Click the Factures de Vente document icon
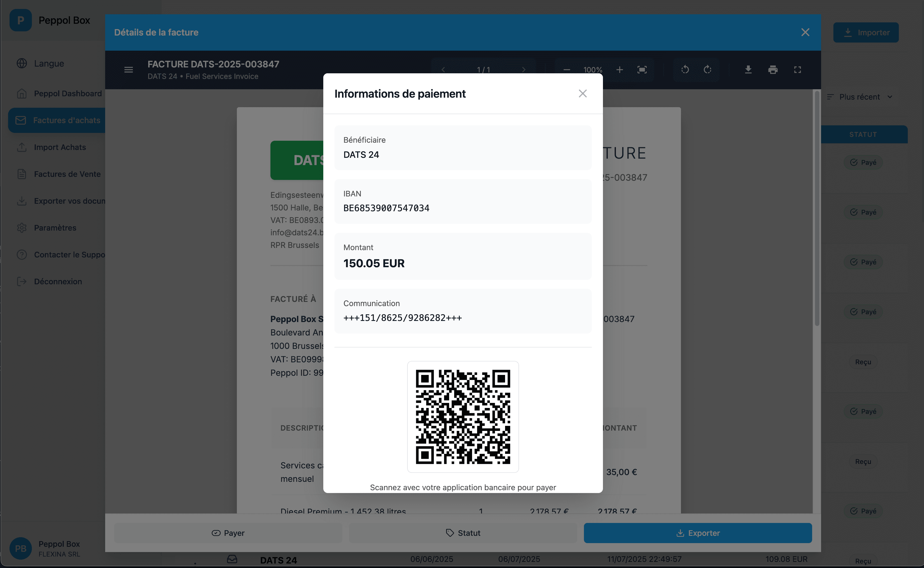 pos(22,174)
